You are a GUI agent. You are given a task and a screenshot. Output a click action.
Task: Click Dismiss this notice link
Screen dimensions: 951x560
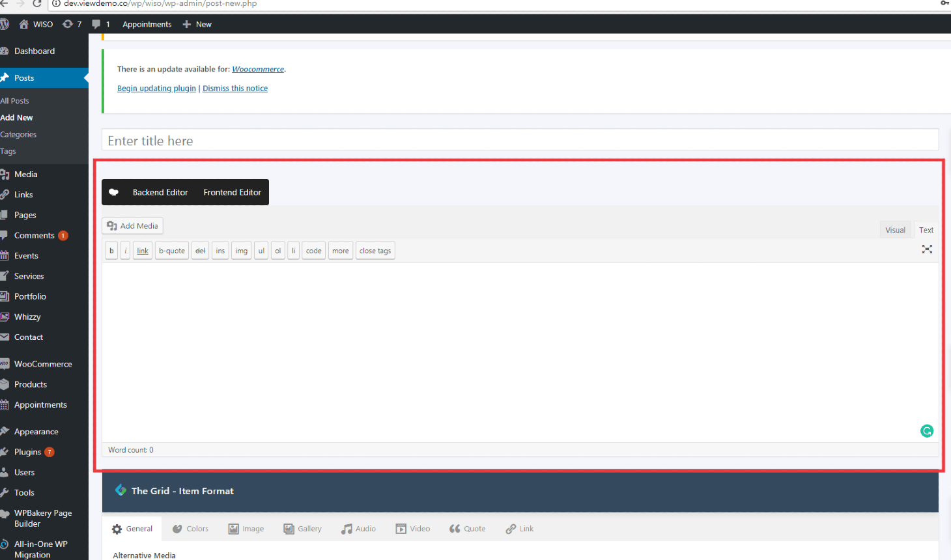tap(235, 89)
